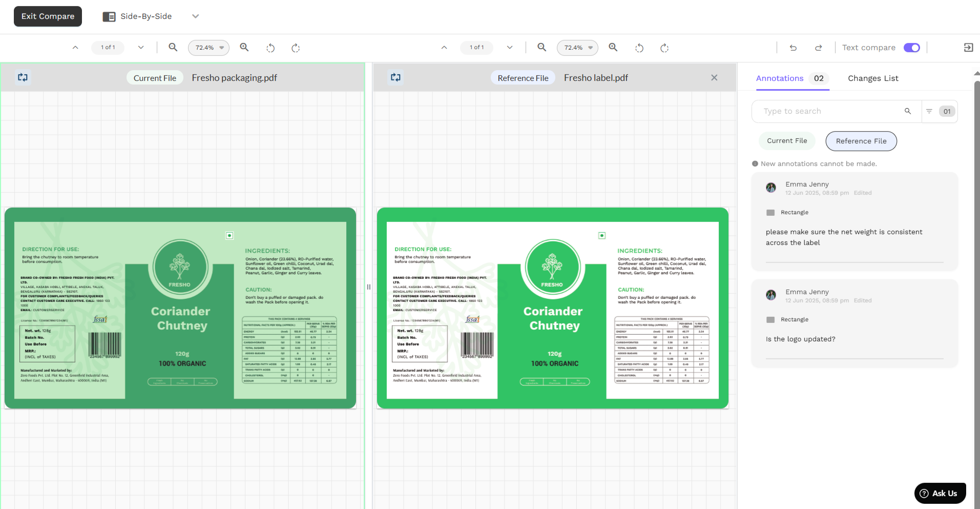Viewport: 980px width, 509px height.
Task: Go to next page in current file
Action: click(141, 47)
